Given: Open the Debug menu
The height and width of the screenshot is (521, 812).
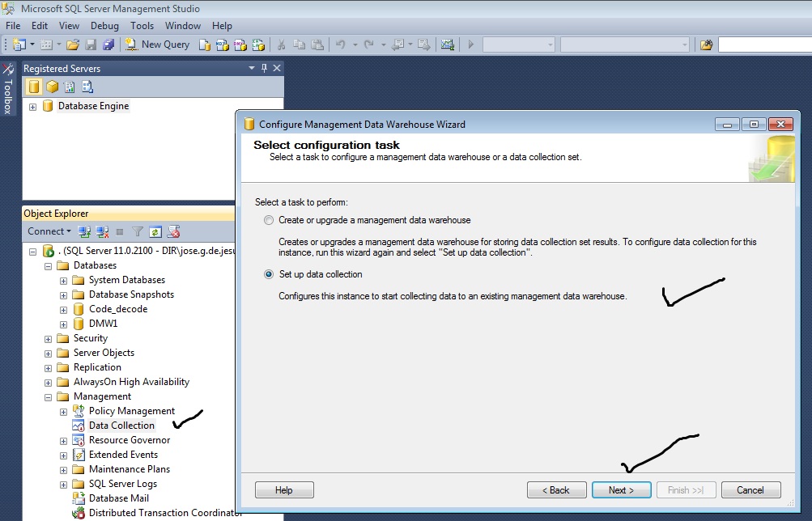Looking at the screenshot, I should point(104,25).
